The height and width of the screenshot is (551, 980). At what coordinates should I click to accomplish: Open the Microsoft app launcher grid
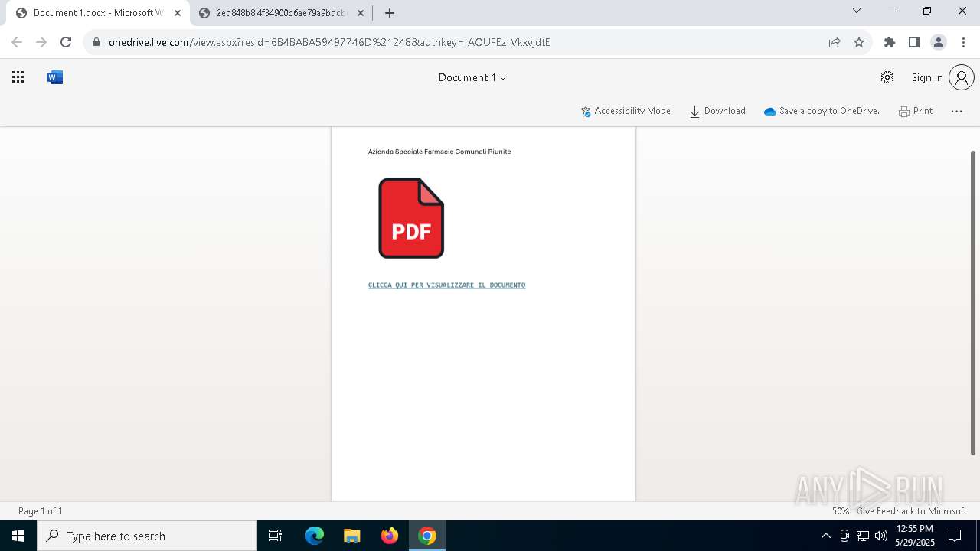click(x=18, y=77)
